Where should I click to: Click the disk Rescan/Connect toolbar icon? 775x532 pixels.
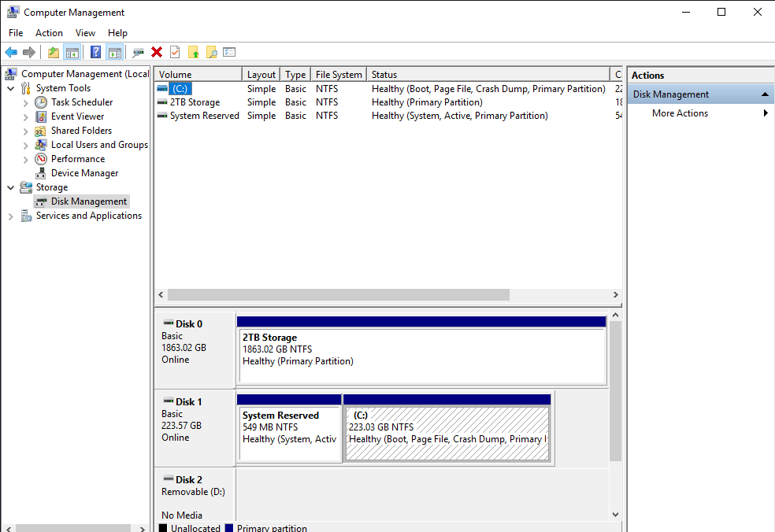139,52
